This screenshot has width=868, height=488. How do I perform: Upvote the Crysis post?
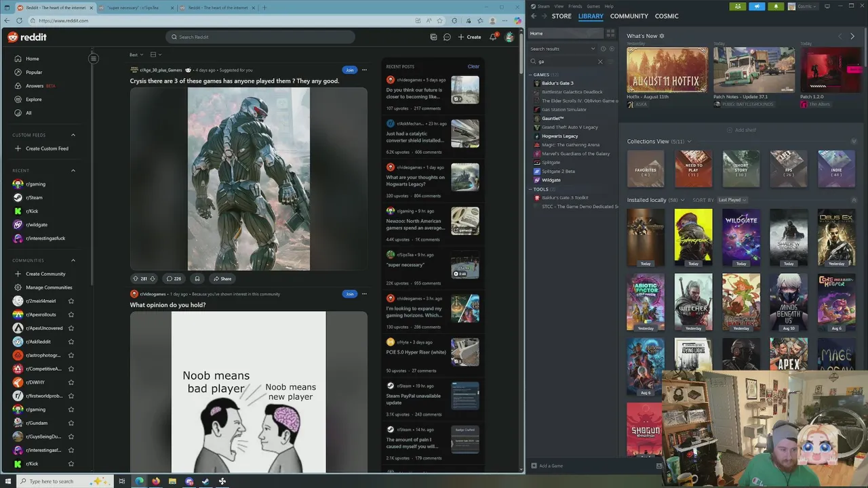tap(135, 279)
